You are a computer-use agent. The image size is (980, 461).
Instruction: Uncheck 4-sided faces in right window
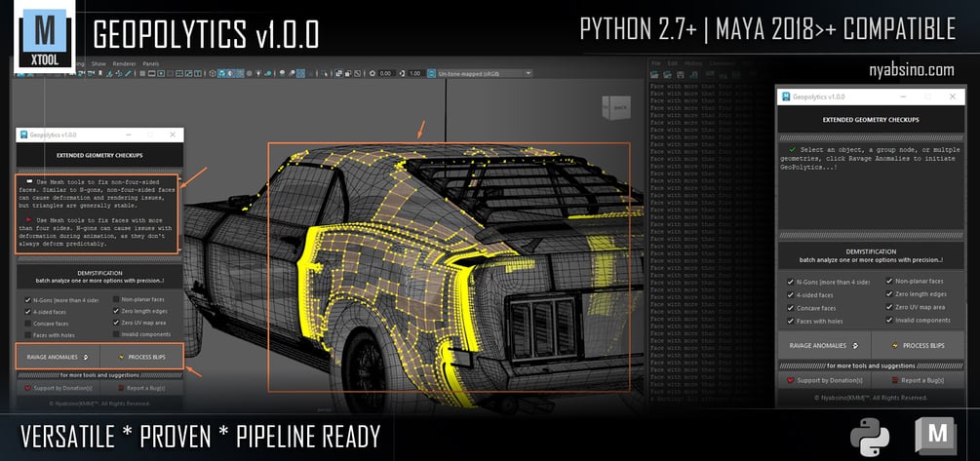coord(791,295)
